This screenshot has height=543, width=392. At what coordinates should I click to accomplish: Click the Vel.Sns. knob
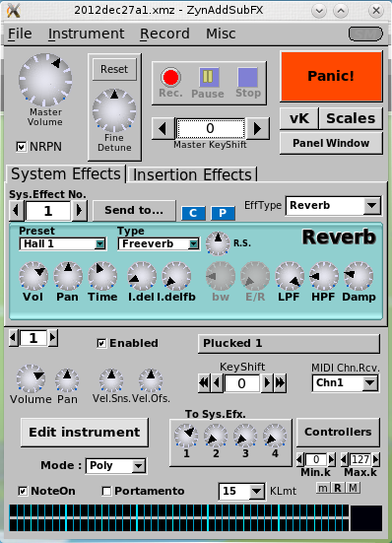111,380
